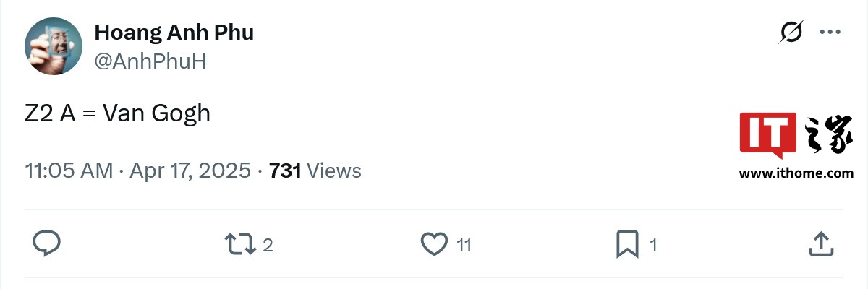Click the 11:05 AM timestamp

[69, 171]
